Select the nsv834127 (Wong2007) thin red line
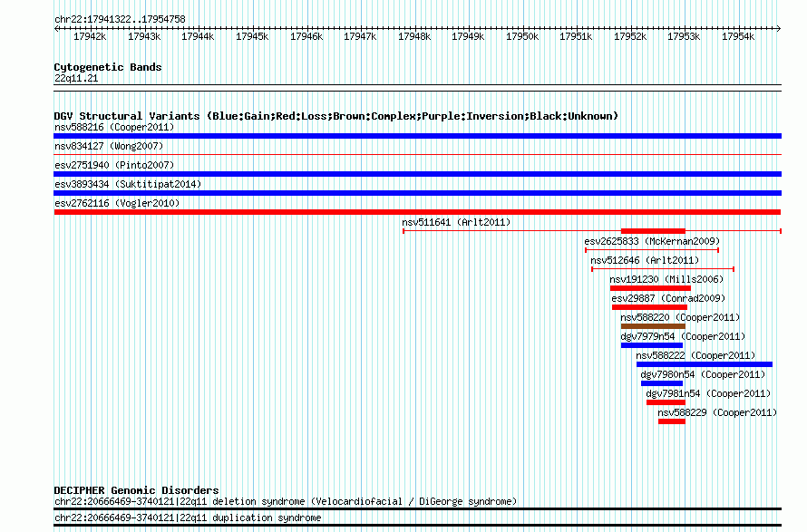807x532 pixels. coord(417,154)
